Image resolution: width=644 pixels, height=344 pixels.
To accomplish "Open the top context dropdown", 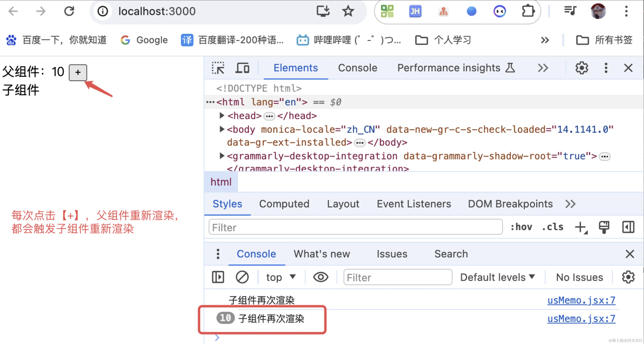I will pos(280,277).
